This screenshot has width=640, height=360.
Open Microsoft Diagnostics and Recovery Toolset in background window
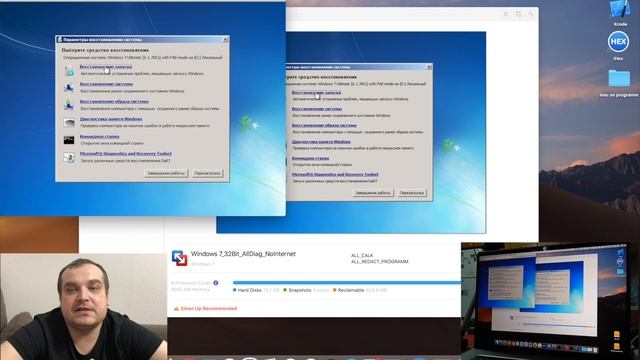coord(335,174)
